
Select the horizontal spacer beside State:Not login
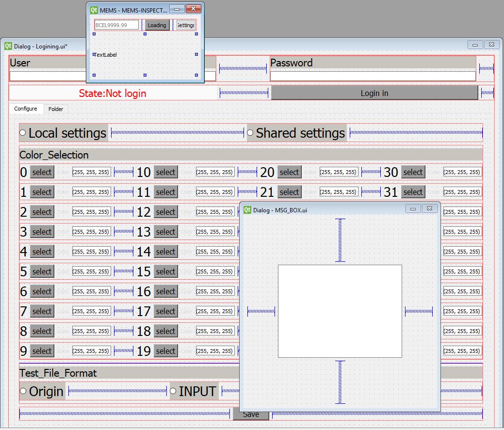[x=244, y=93]
